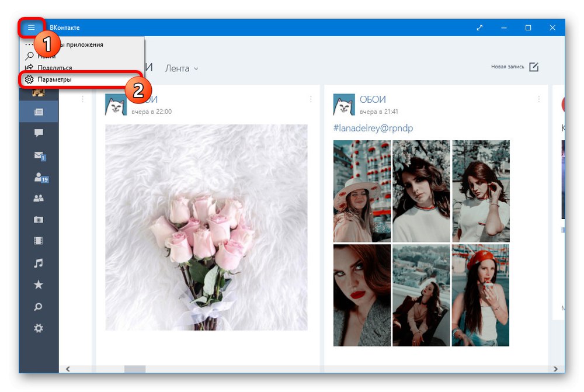
Task: Open photo of woman in white hat
Action: tap(362, 191)
